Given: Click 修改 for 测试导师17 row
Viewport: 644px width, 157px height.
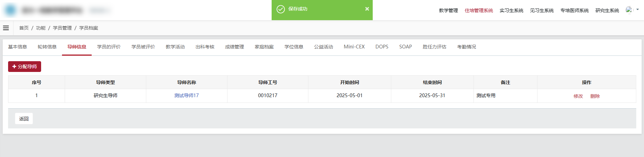Looking at the screenshot, I should click(578, 96).
